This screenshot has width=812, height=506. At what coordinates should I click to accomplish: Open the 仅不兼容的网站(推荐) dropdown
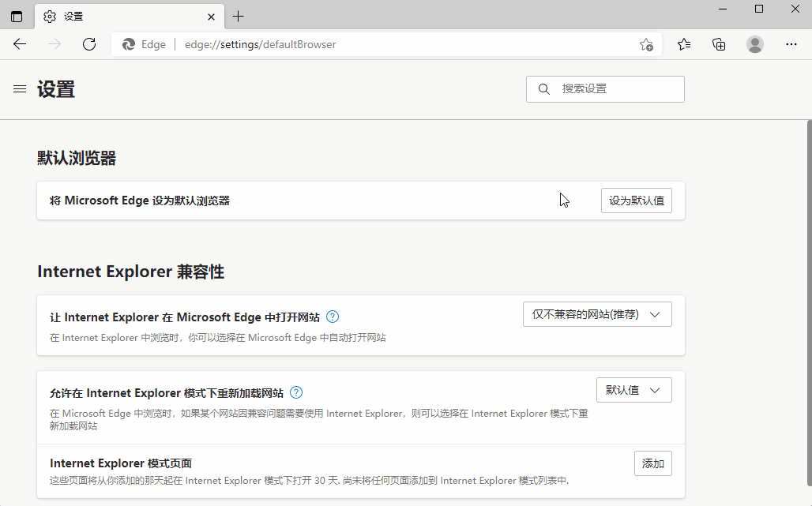point(597,313)
